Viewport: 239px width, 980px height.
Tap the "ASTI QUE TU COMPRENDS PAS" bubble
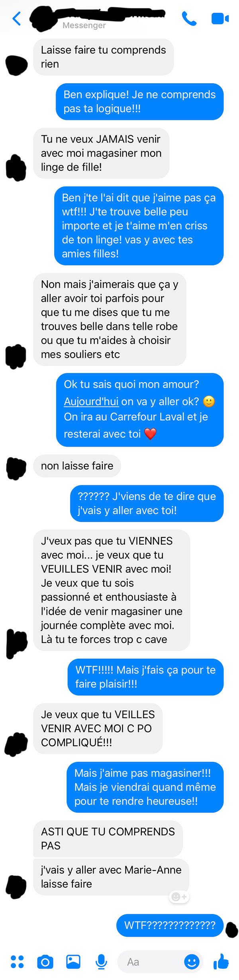(x=108, y=838)
